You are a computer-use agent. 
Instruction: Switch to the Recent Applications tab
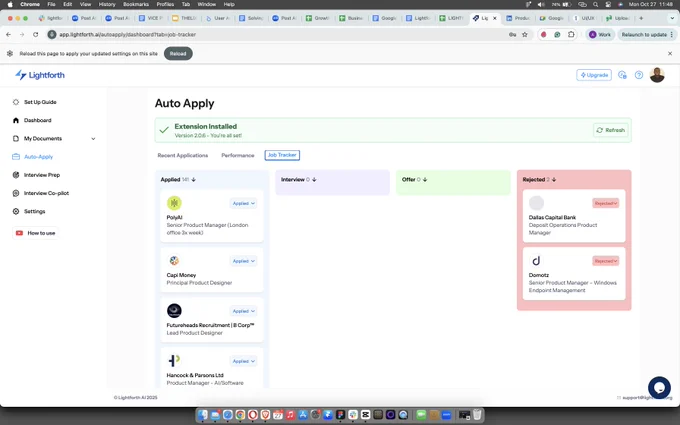click(x=183, y=155)
